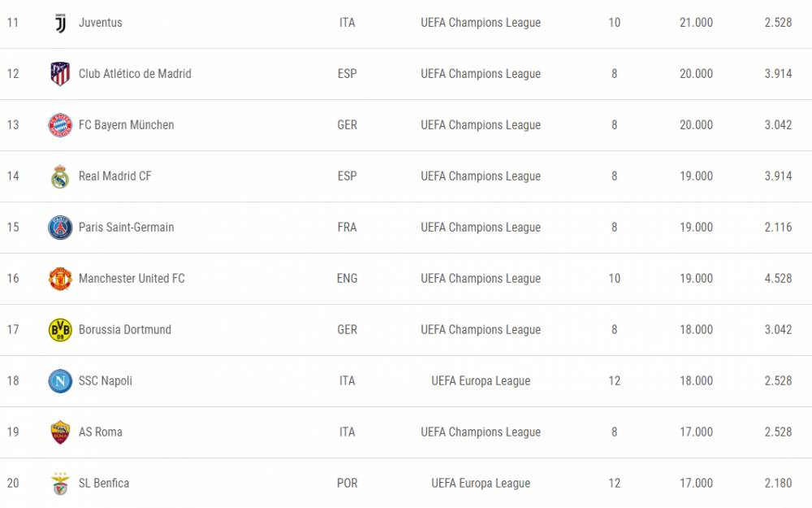Click SL Benfica's UEFA Europa League entry
This screenshot has height=508, width=812.
click(x=481, y=483)
